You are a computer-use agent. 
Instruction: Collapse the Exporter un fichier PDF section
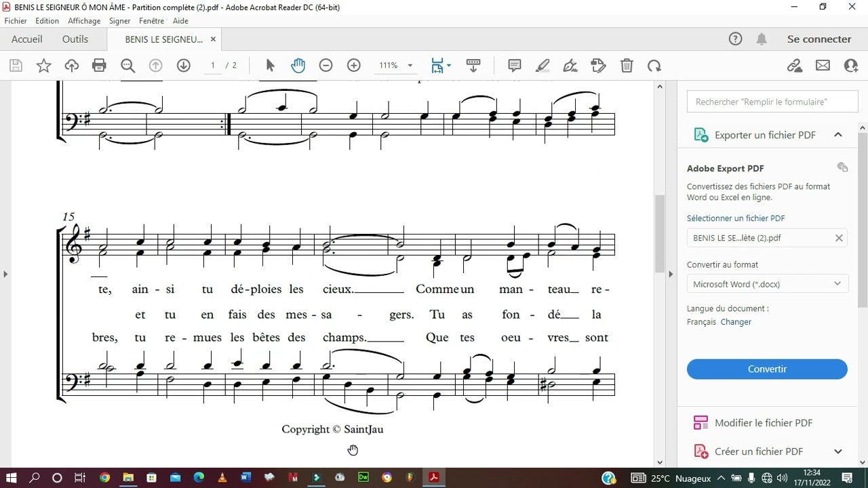[x=838, y=135]
